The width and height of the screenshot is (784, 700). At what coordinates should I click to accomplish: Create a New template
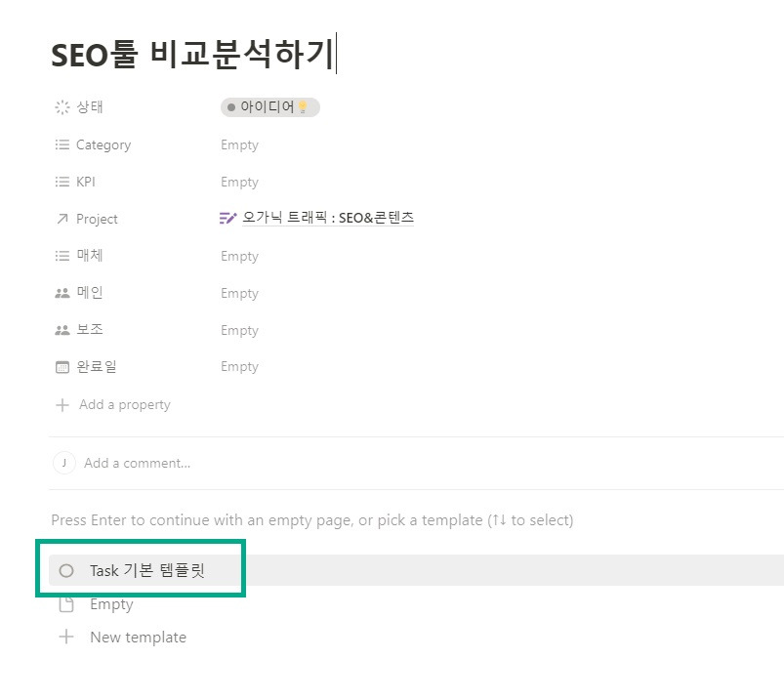coord(138,638)
